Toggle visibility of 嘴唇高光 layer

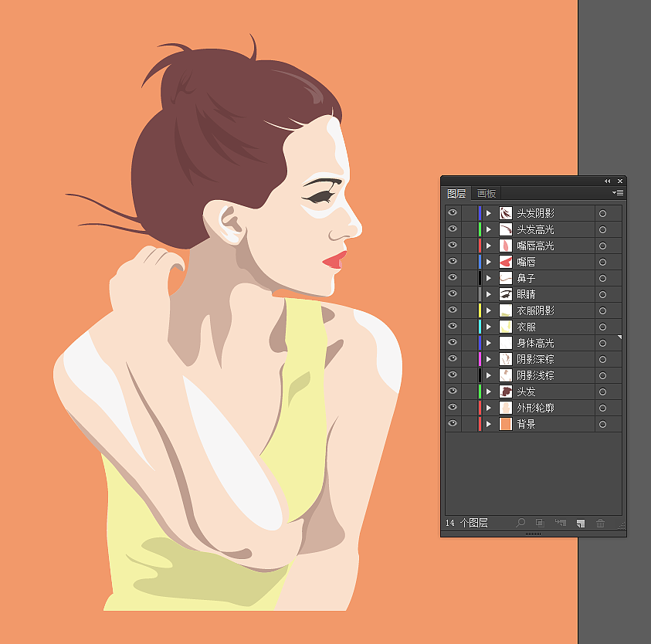(453, 245)
